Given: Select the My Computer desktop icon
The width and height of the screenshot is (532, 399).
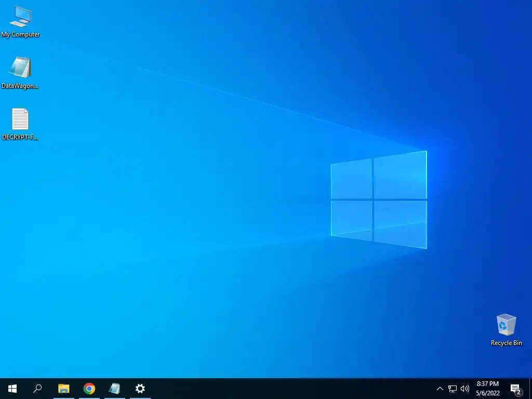Looking at the screenshot, I should (20, 22).
